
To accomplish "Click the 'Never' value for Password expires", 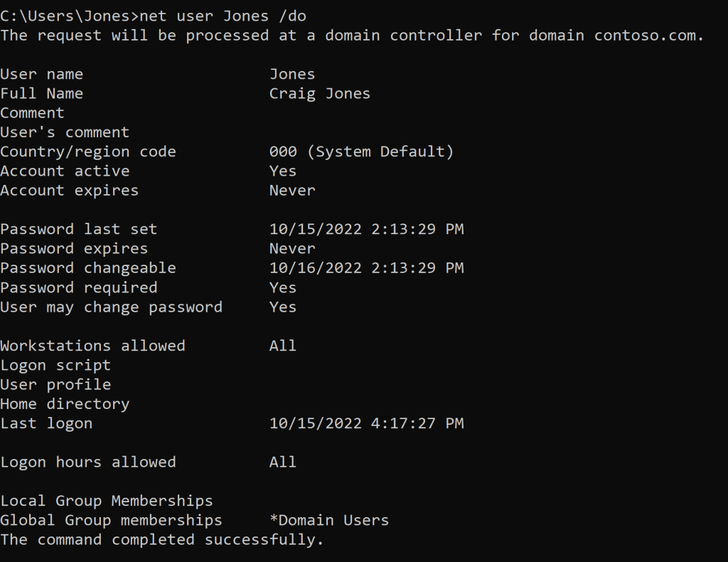I will pyautogui.click(x=291, y=248).
